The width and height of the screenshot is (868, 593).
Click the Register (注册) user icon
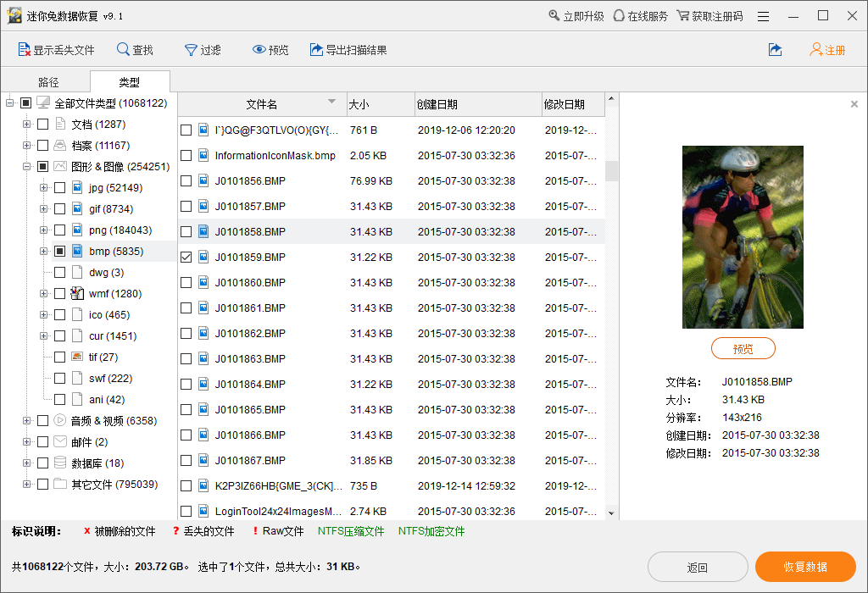(x=815, y=50)
